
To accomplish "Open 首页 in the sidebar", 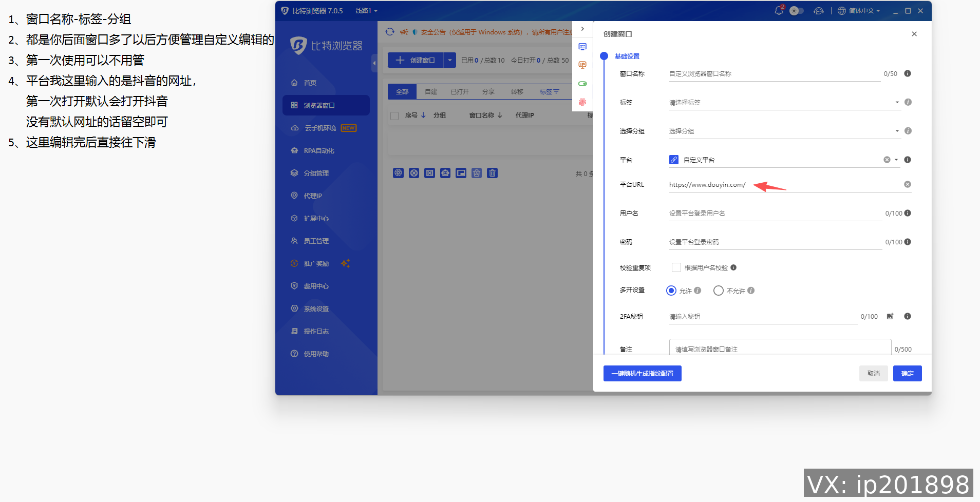I will [x=326, y=83].
